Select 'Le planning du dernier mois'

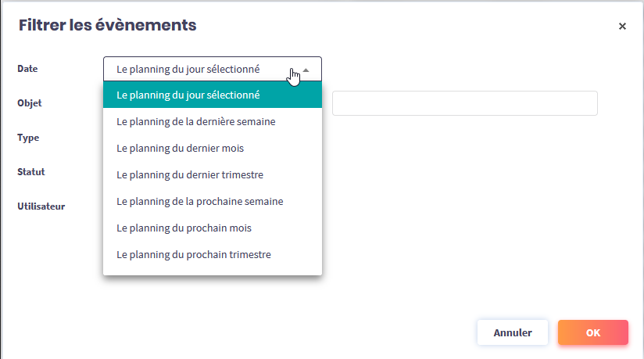[x=184, y=148]
